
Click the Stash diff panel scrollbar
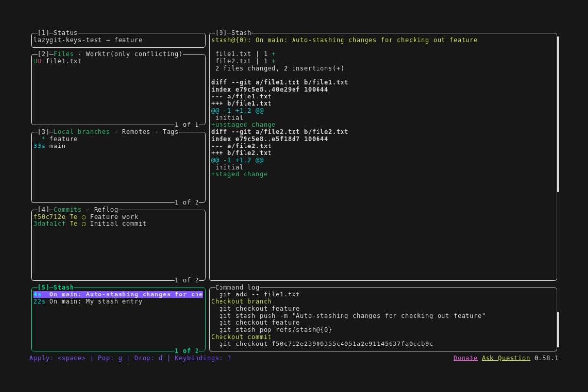[558, 114]
